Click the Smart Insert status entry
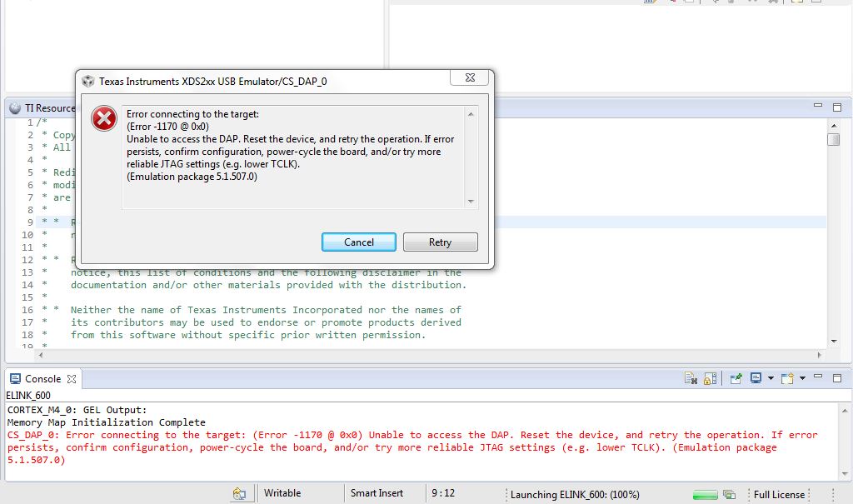Screen dimensions: 853x504 tap(377, 493)
